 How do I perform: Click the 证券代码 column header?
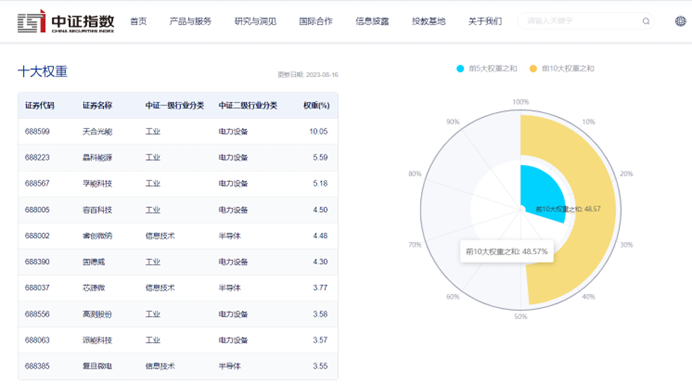(40, 105)
